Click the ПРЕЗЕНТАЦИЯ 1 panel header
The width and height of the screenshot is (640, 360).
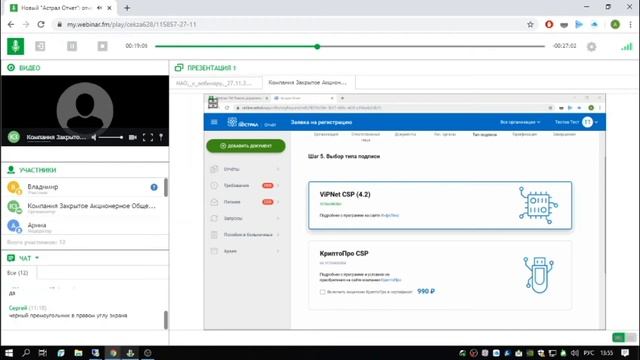click(206, 68)
